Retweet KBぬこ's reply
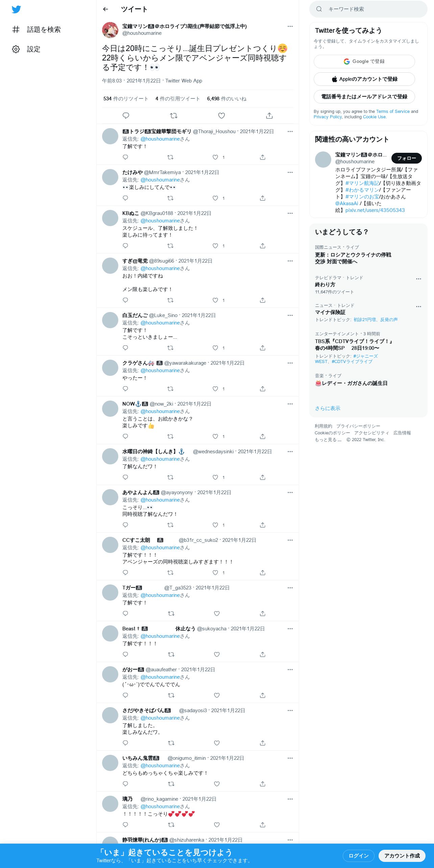Image resolution: width=434 pixels, height=868 pixels. (x=170, y=246)
